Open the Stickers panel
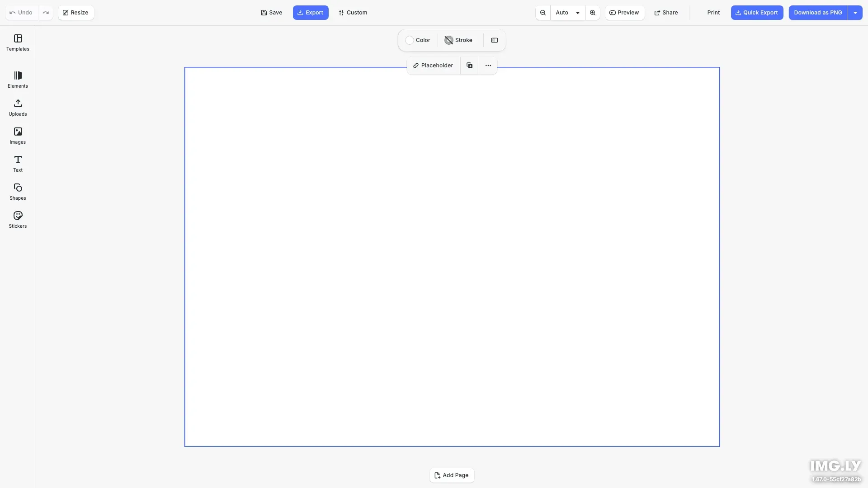The image size is (868, 488). pyautogui.click(x=18, y=220)
